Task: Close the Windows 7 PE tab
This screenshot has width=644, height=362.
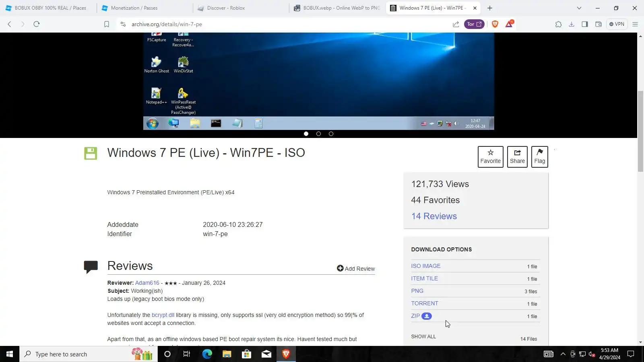Action: [475, 8]
